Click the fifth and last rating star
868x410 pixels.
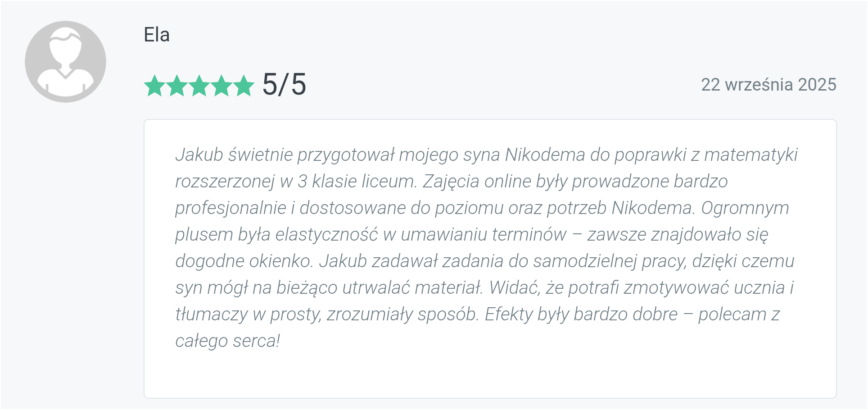(244, 86)
